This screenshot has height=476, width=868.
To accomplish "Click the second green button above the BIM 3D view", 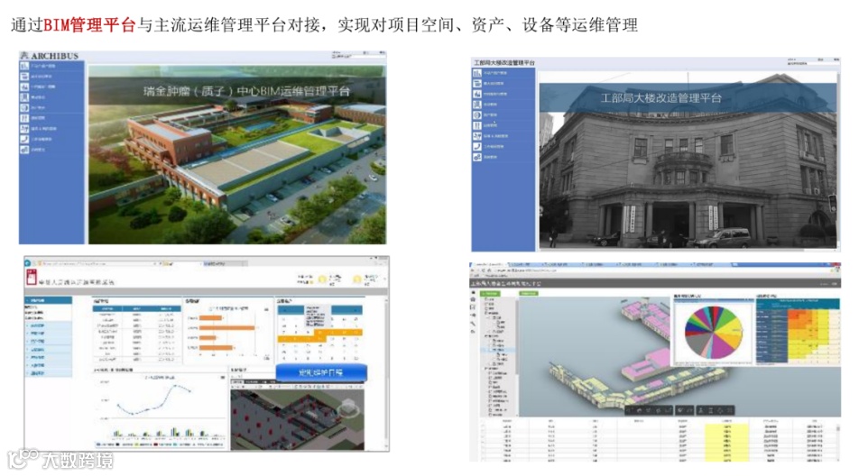I will coord(529,294).
